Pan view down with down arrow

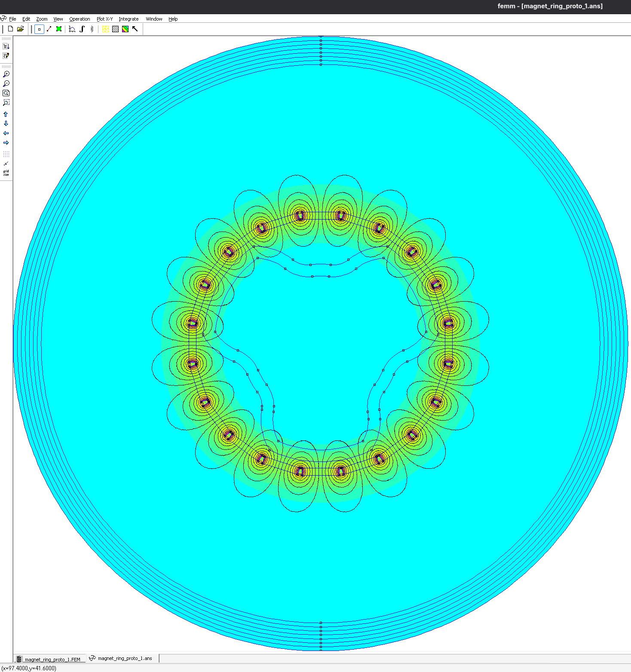(6, 124)
